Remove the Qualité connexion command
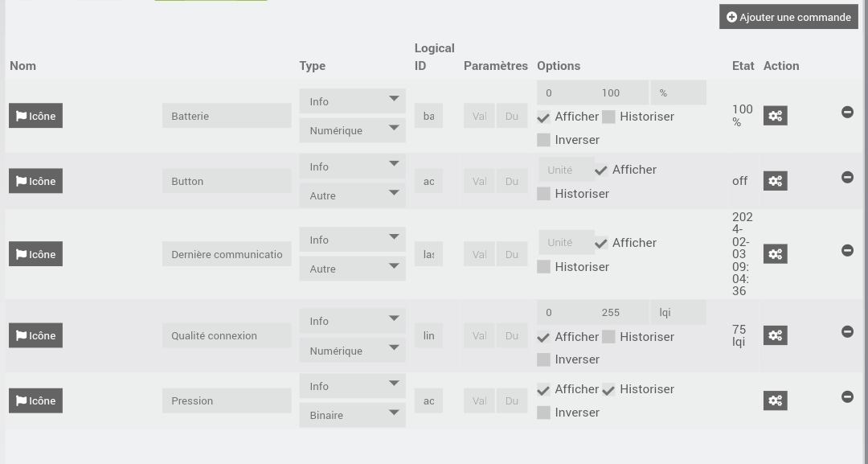The height and width of the screenshot is (464, 868). [847, 331]
